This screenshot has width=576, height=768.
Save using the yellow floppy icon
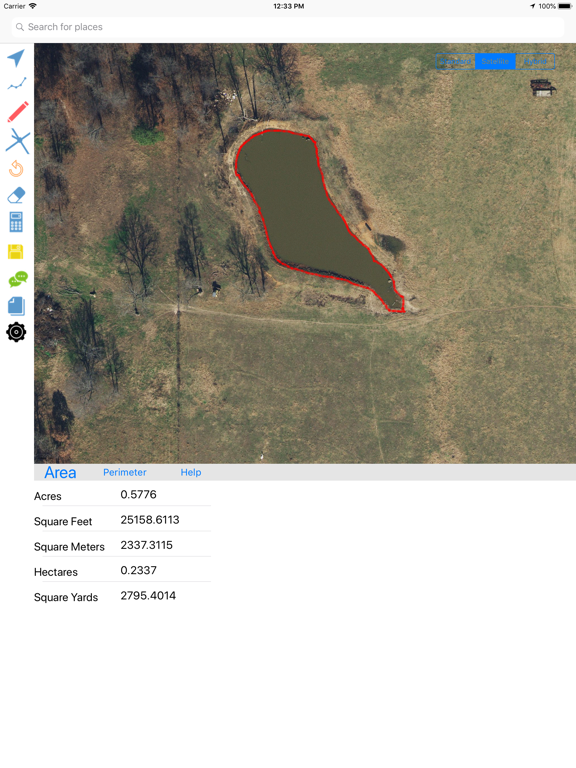point(16,252)
